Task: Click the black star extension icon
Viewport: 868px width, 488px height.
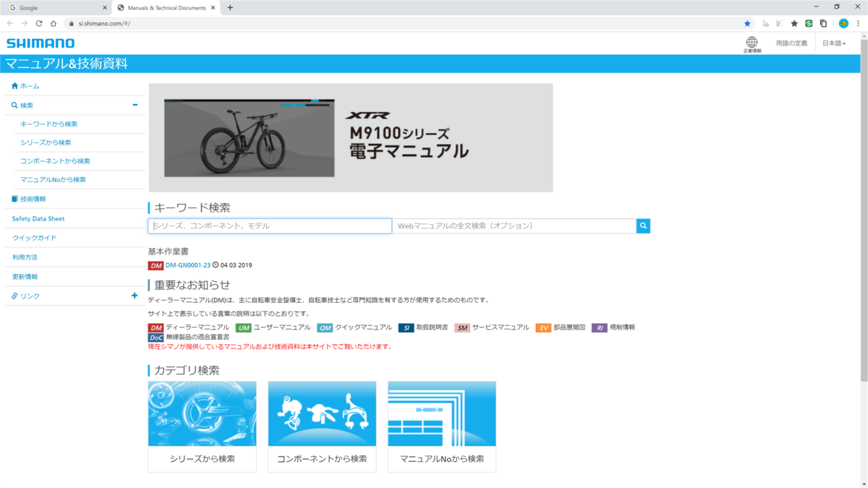Action: click(794, 23)
